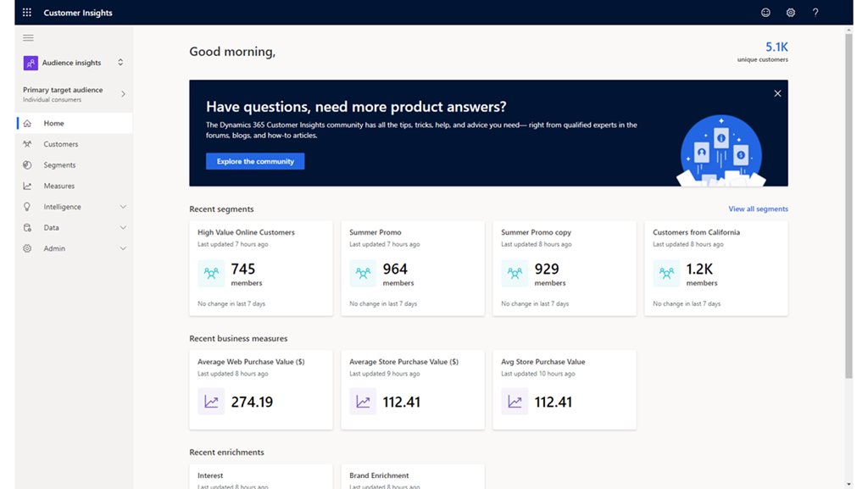Click the 745 members count

click(243, 269)
